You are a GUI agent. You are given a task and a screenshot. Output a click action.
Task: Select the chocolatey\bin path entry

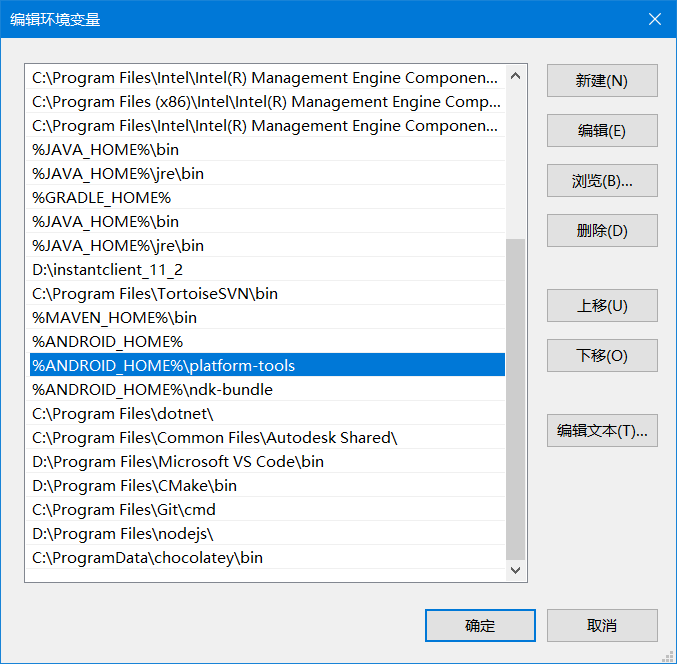tap(267, 558)
